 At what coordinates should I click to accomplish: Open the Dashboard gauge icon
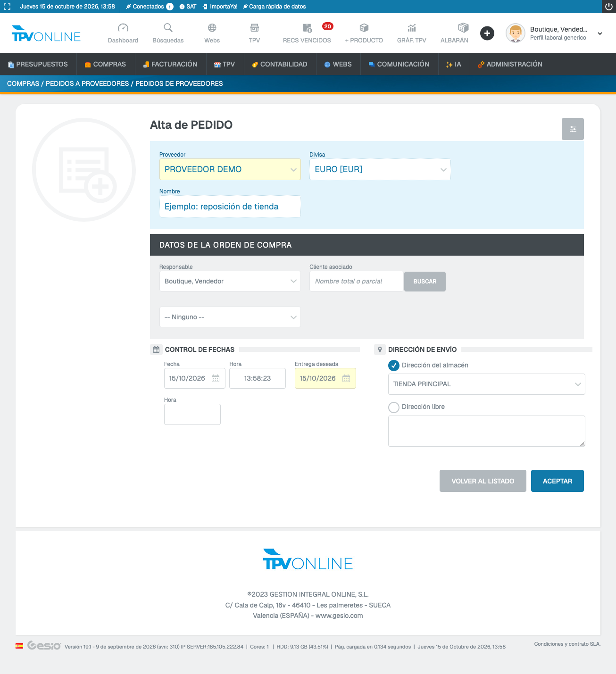123,28
